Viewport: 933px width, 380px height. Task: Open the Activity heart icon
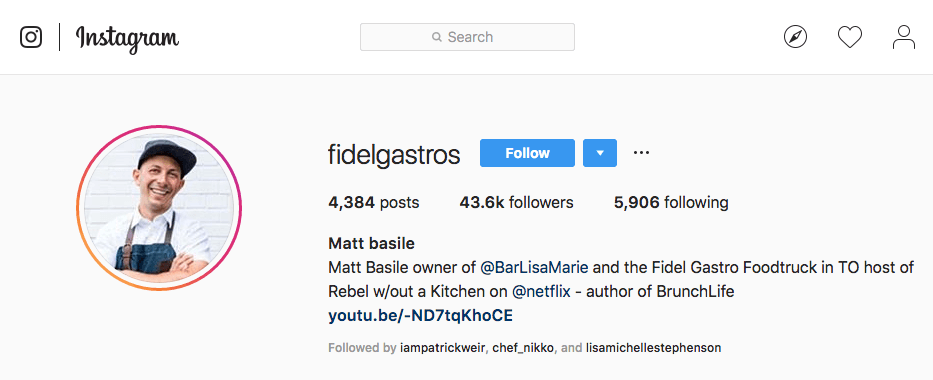tap(850, 37)
